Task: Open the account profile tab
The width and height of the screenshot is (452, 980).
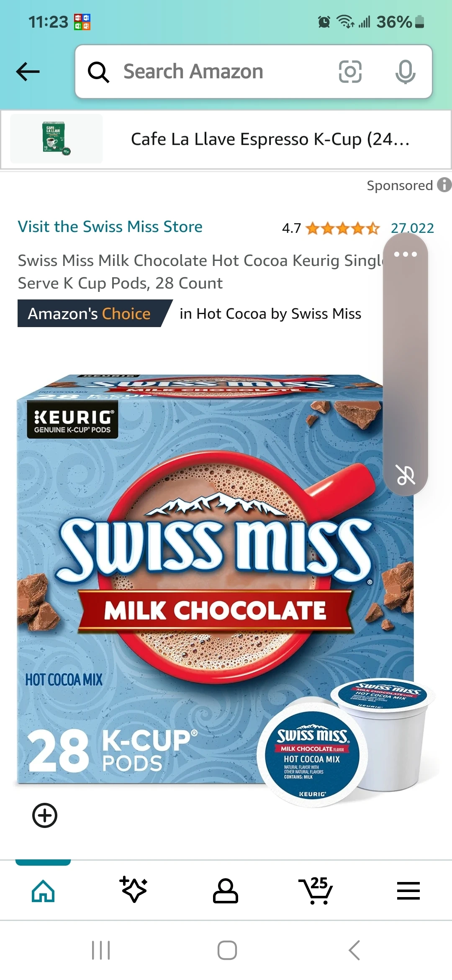Action: (226, 890)
